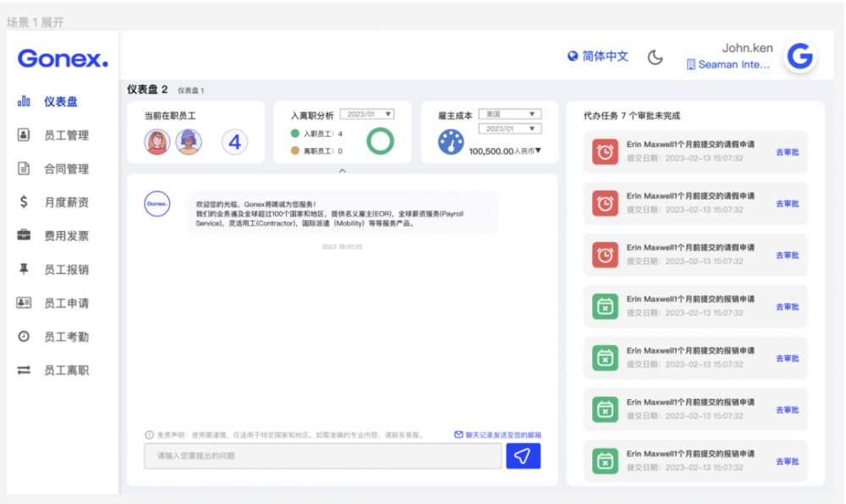Click the green donut chart in 入离职分析
The image size is (846, 504).
pos(380,141)
